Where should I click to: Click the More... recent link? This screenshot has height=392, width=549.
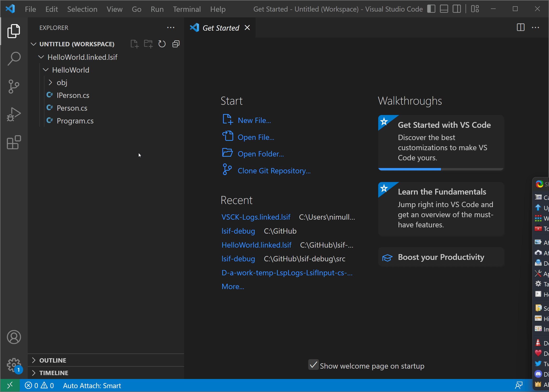pyautogui.click(x=233, y=286)
